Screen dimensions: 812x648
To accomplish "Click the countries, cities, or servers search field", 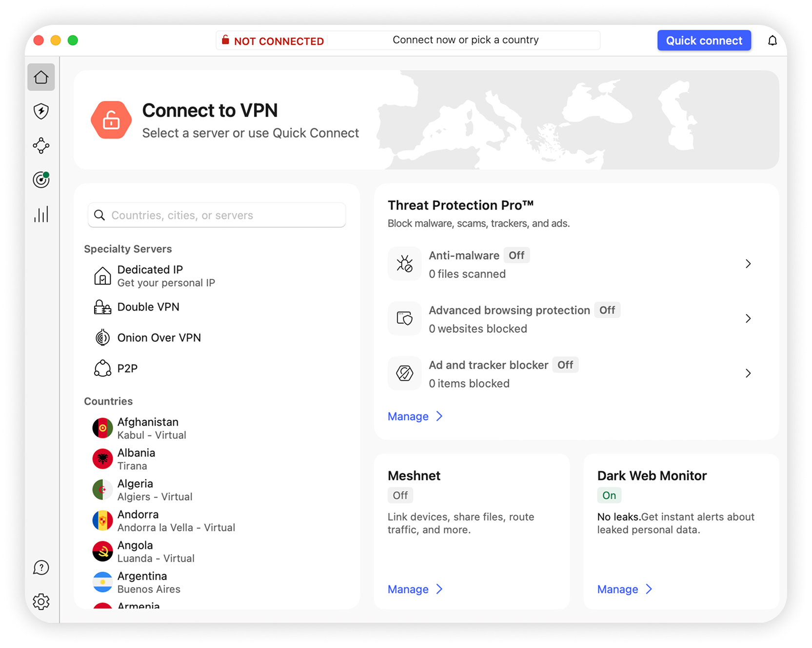I will tap(217, 215).
